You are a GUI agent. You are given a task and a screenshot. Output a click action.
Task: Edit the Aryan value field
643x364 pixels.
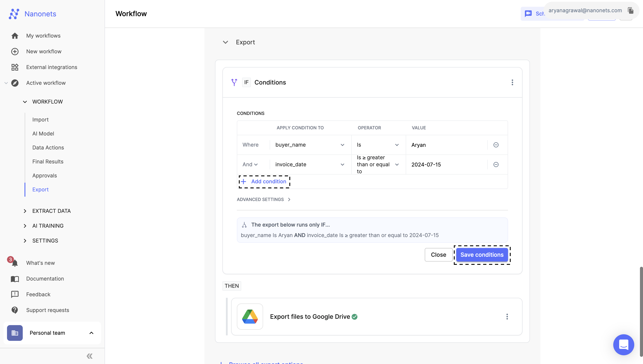(446, 145)
